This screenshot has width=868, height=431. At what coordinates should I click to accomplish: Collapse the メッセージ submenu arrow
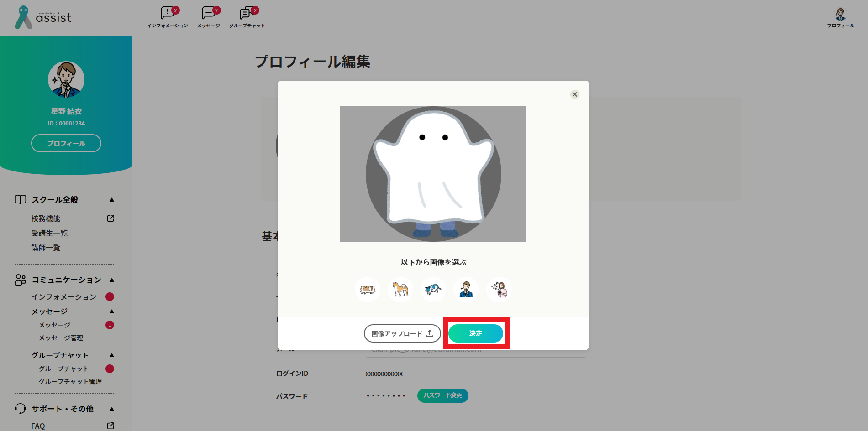(112, 312)
